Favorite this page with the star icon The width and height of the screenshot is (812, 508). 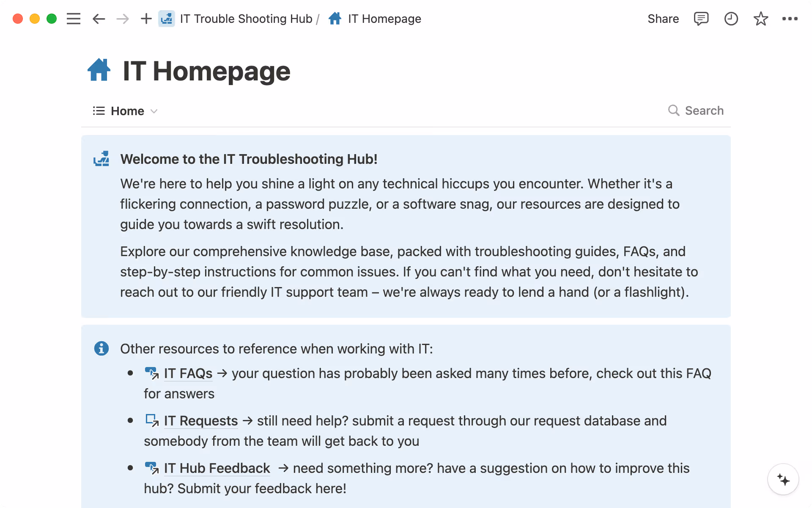[761, 19]
